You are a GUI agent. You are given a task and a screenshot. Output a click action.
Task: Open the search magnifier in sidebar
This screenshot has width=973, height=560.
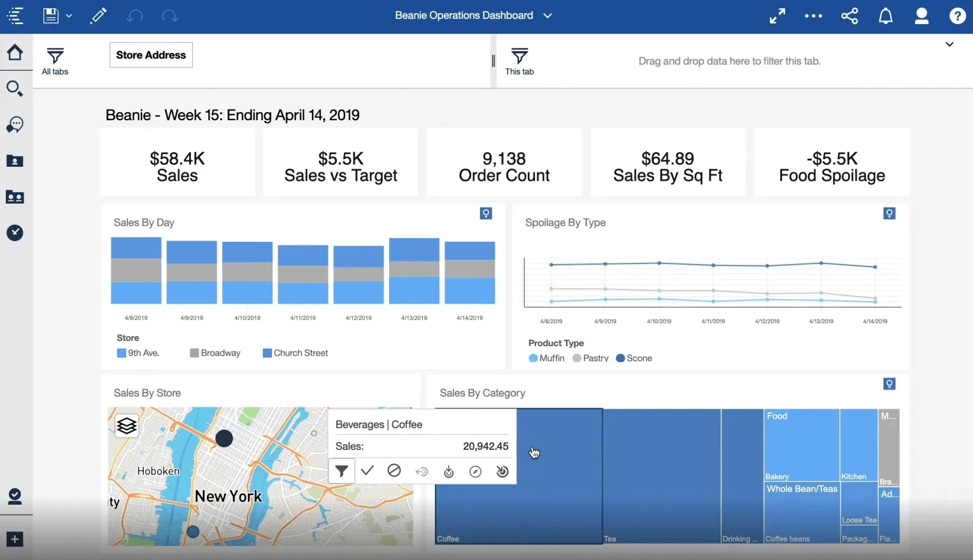tap(15, 88)
